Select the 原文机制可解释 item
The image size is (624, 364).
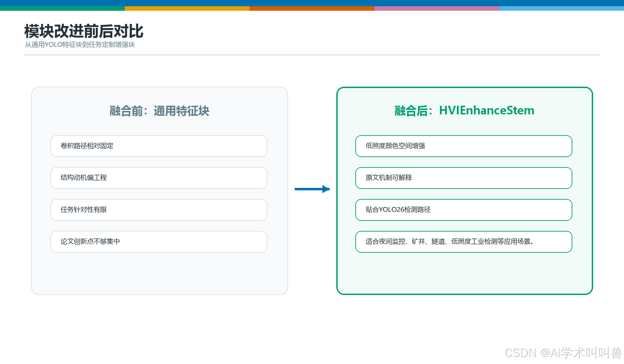point(464,178)
